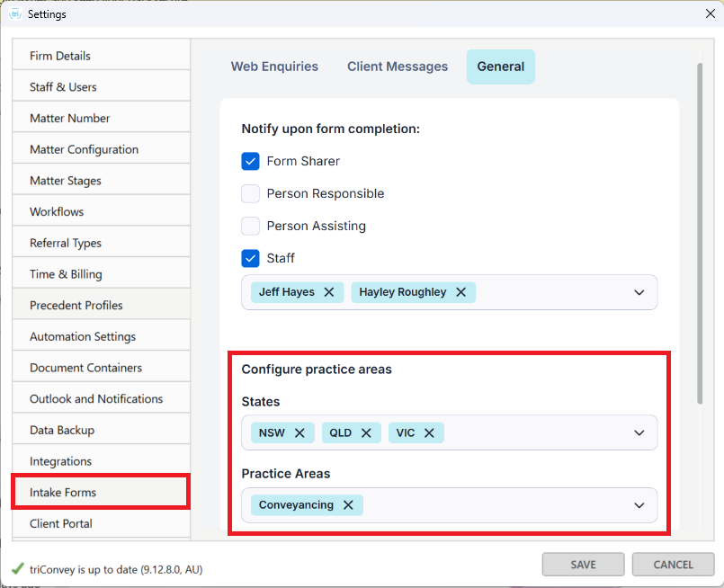This screenshot has width=724, height=588.
Task: Remove the Hayley Roughley staff tag
Action: 460,292
